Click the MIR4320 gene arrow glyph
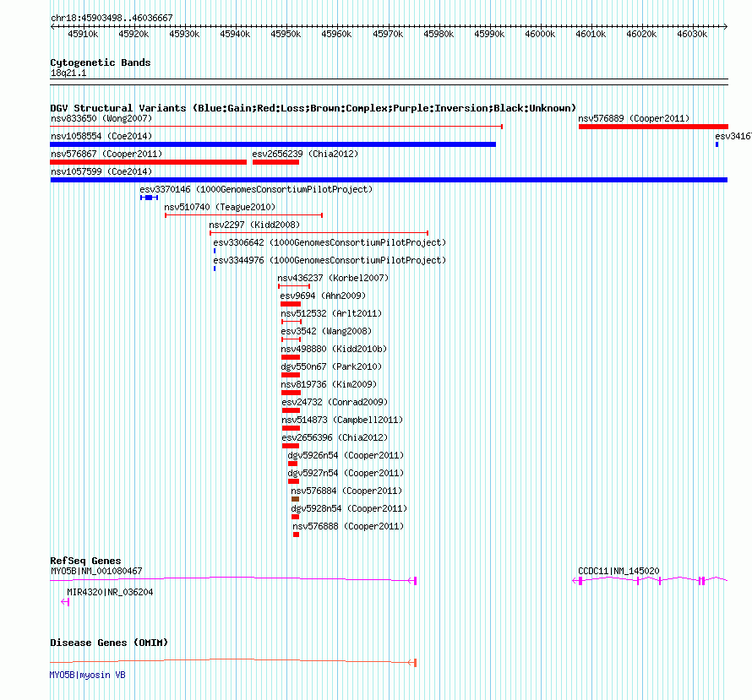752x700 pixels. [x=65, y=602]
